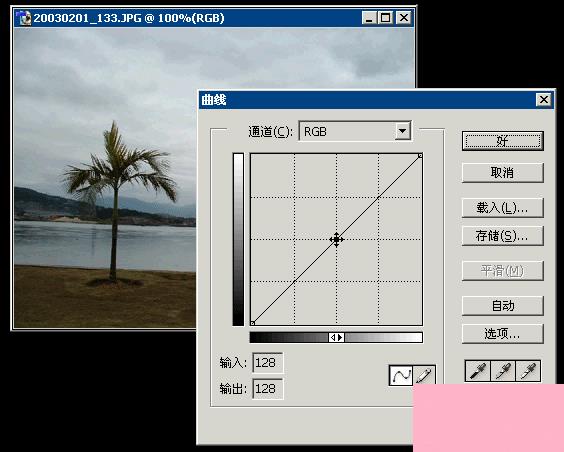
Task: Click the 输出 output value field
Action: tap(268, 389)
